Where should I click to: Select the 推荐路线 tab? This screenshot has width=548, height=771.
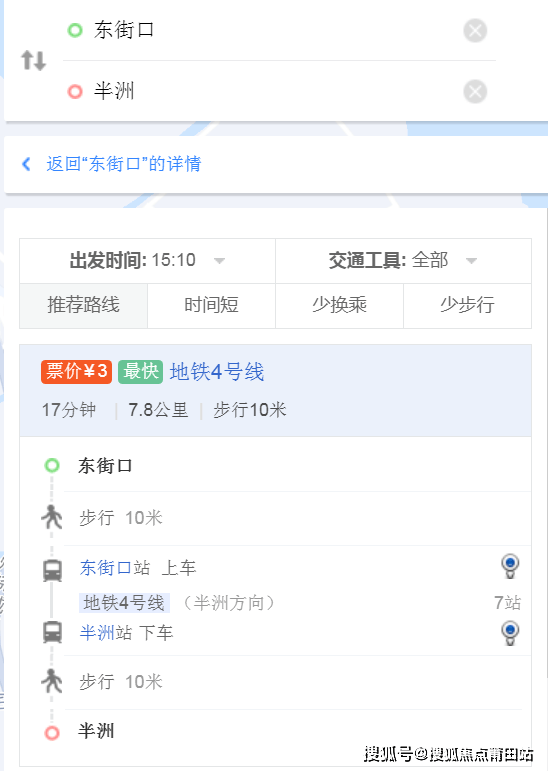(x=84, y=305)
